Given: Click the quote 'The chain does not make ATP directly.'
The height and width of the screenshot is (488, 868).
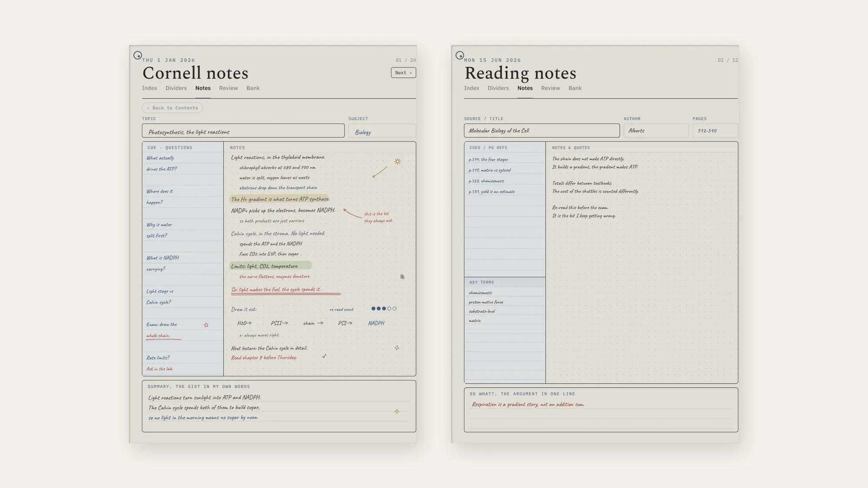Looking at the screenshot, I should [x=588, y=159].
